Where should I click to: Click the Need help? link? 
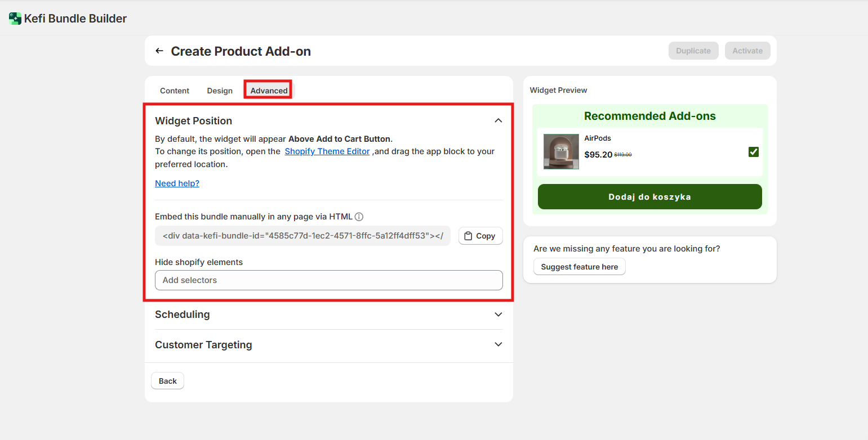pos(177,183)
